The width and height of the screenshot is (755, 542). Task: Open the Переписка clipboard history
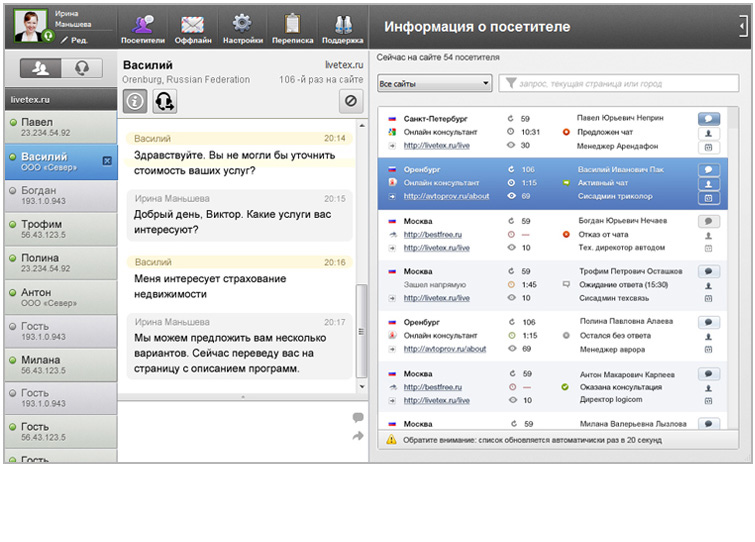(291, 27)
